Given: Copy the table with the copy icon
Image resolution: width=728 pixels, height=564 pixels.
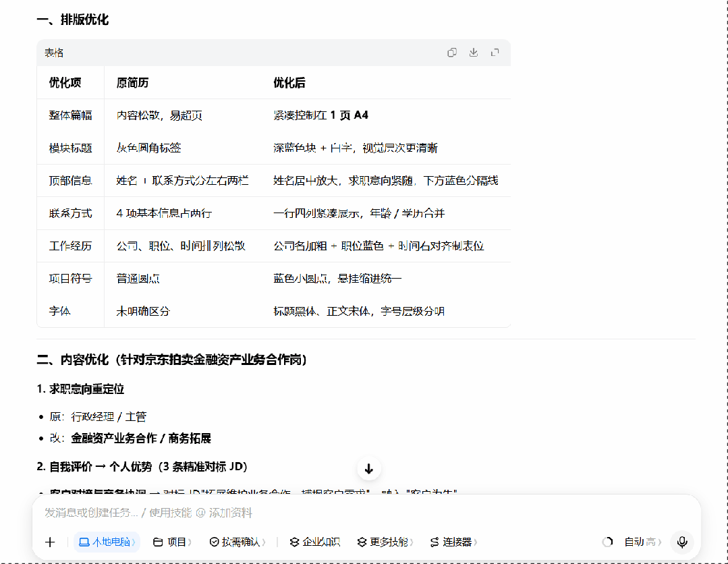Looking at the screenshot, I should [452, 53].
